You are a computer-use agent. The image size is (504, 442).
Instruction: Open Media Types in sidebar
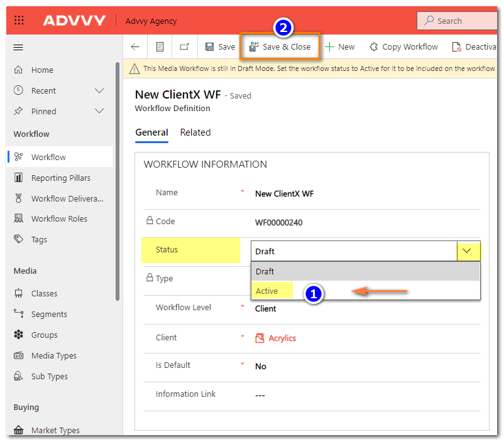pos(53,356)
